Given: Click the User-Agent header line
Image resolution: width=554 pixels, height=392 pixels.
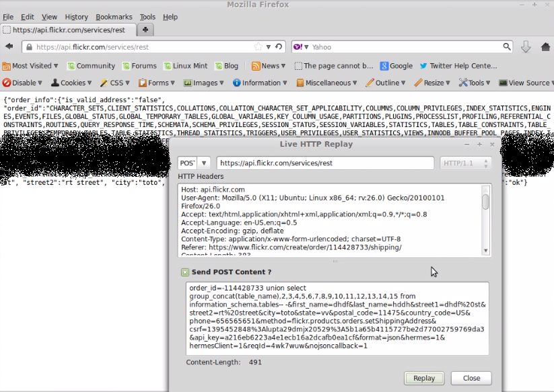Looking at the screenshot, I should coord(313,202).
